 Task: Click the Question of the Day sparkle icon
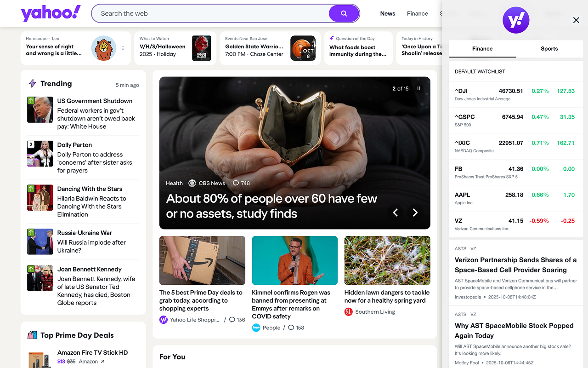[x=332, y=38]
